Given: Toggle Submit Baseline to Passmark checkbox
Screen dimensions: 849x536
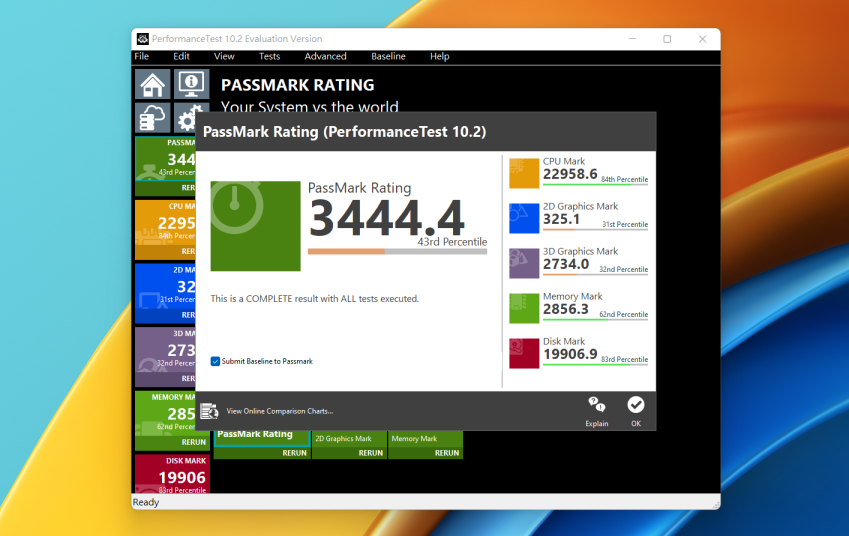Looking at the screenshot, I should (x=215, y=361).
